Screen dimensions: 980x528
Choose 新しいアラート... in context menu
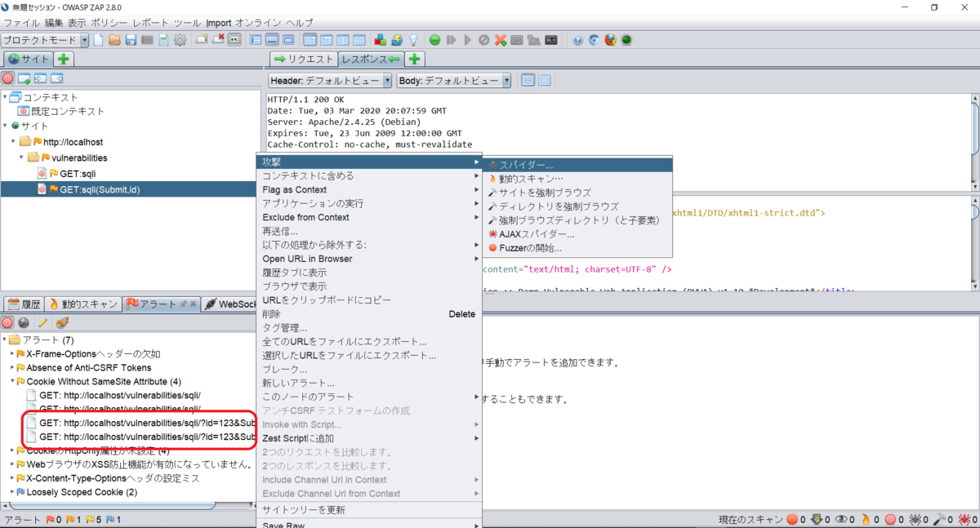pos(370,384)
